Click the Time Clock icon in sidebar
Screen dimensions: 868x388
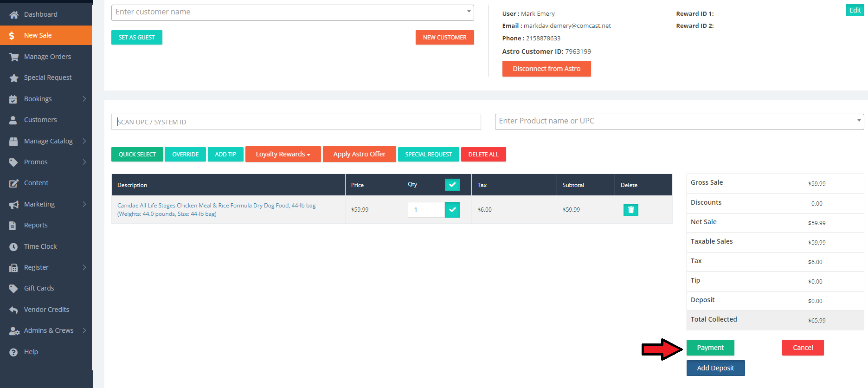(14, 247)
